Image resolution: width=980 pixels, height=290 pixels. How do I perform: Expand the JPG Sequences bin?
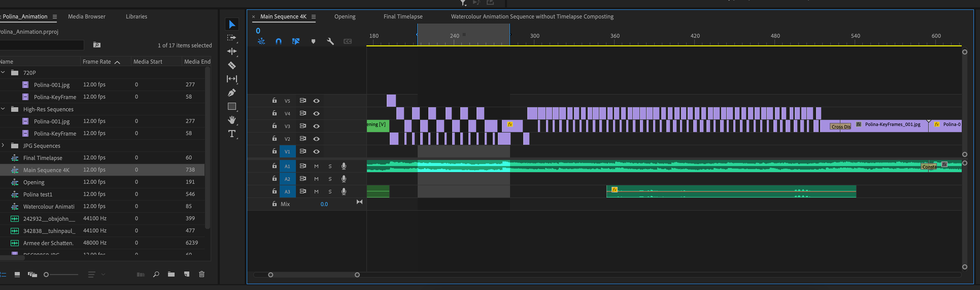3,145
